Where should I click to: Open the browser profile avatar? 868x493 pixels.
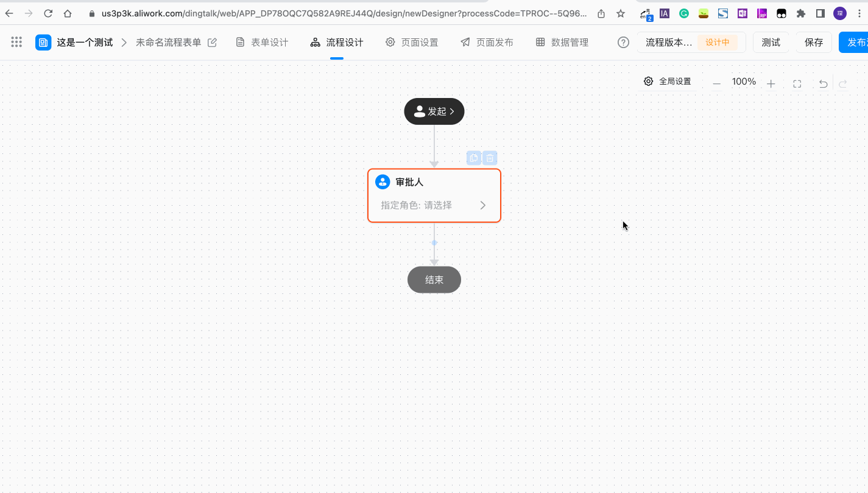(840, 13)
